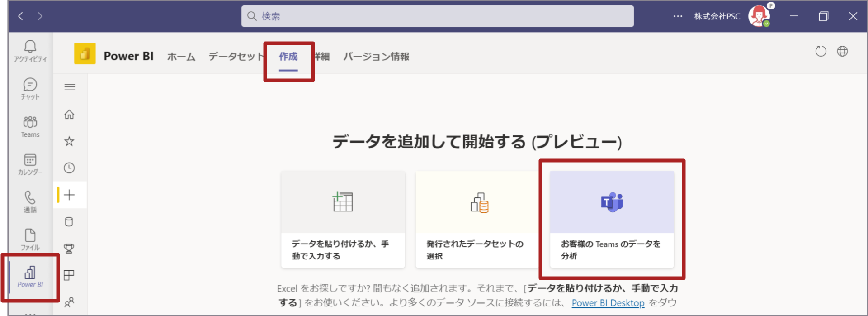Click the reload tab icon
Screen dimensions: 868x316
821,52
